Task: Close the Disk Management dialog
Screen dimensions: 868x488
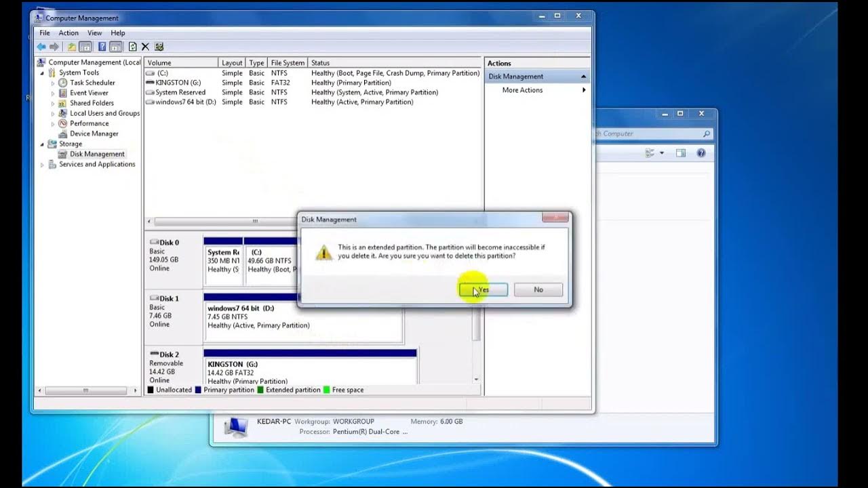Action: pos(555,218)
